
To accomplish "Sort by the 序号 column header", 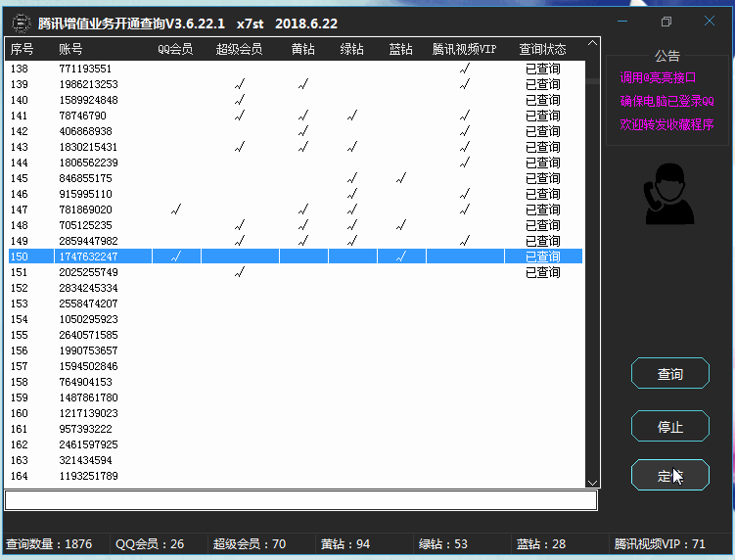I will 22,49.
